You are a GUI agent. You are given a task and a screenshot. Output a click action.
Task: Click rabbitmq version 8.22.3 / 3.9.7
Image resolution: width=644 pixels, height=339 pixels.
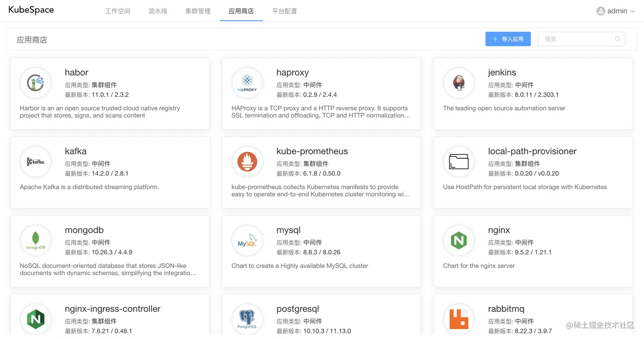533,331
